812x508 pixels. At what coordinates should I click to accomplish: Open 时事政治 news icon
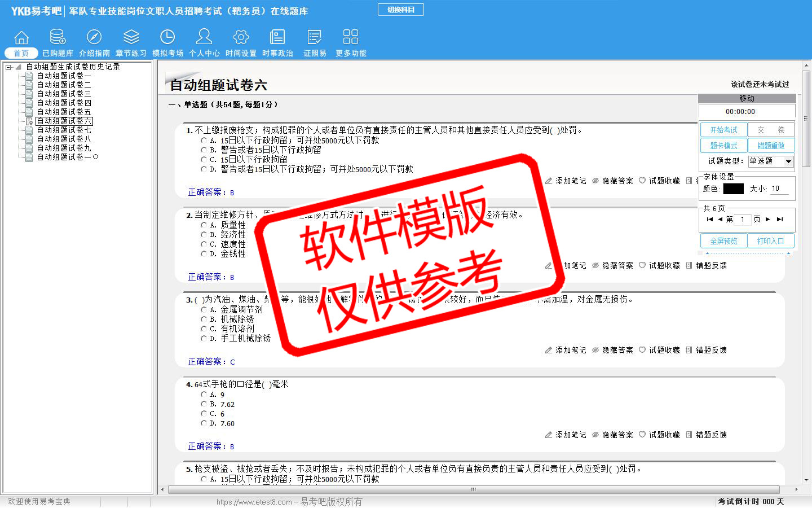click(277, 38)
